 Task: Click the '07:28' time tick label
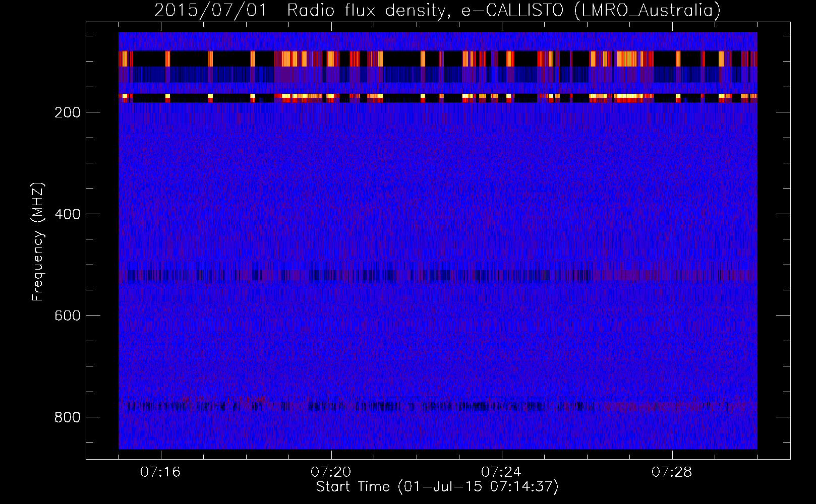tap(672, 472)
